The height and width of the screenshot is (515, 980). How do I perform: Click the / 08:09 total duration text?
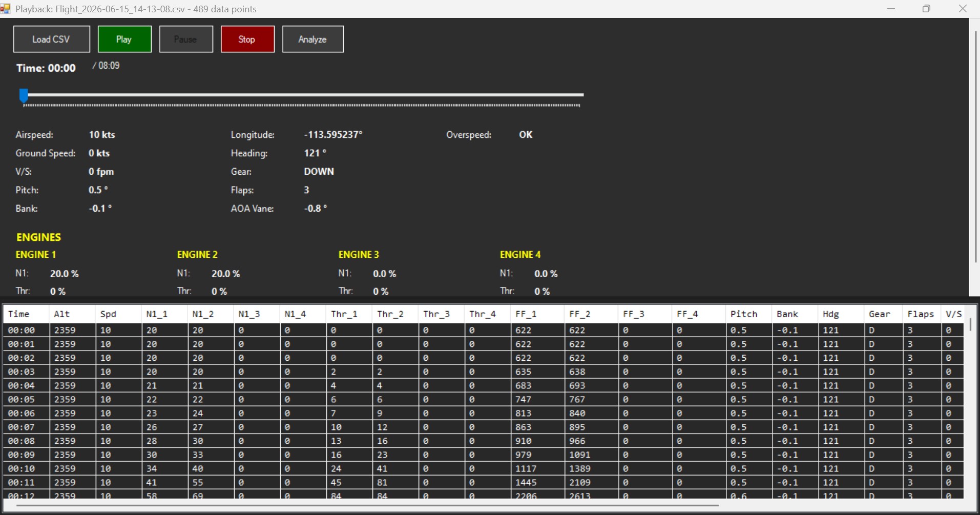click(106, 66)
